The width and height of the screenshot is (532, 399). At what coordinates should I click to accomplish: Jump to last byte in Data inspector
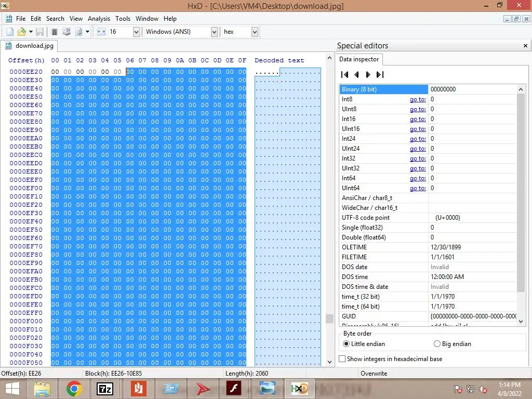click(x=380, y=75)
